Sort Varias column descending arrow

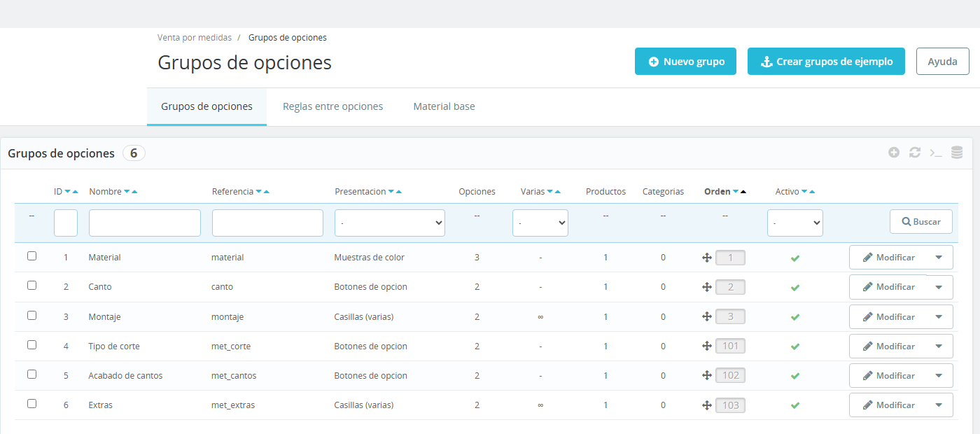pyautogui.click(x=549, y=192)
